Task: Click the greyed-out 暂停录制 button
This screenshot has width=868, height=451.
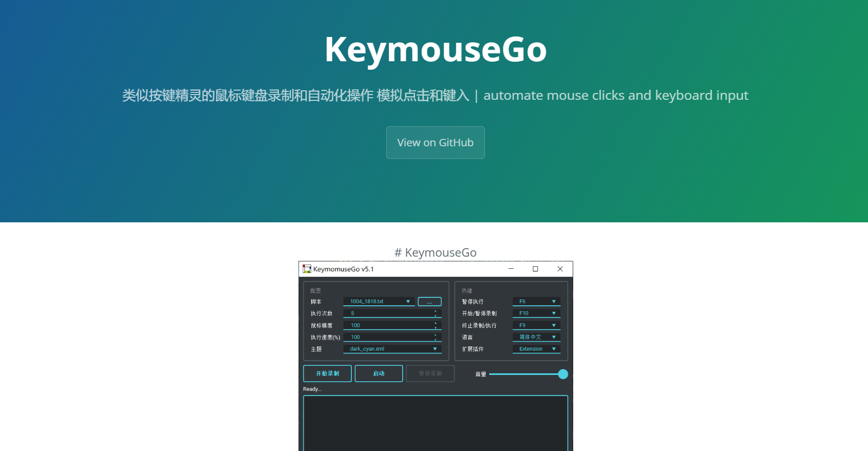Action: [x=430, y=373]
